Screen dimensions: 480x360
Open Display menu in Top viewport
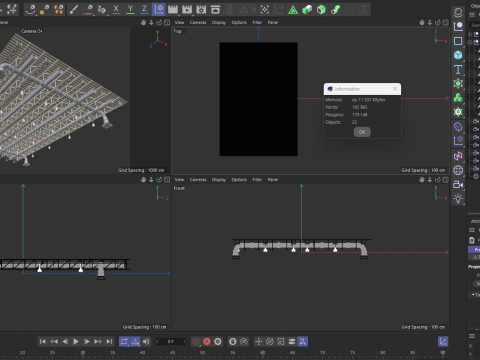point(219,22)
